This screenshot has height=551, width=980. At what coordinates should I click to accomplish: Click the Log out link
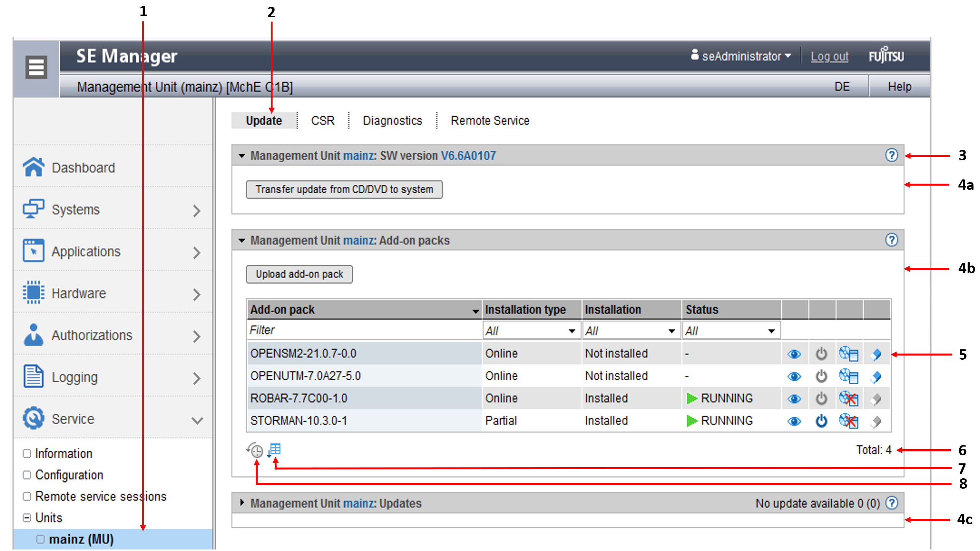pos(829,56)
